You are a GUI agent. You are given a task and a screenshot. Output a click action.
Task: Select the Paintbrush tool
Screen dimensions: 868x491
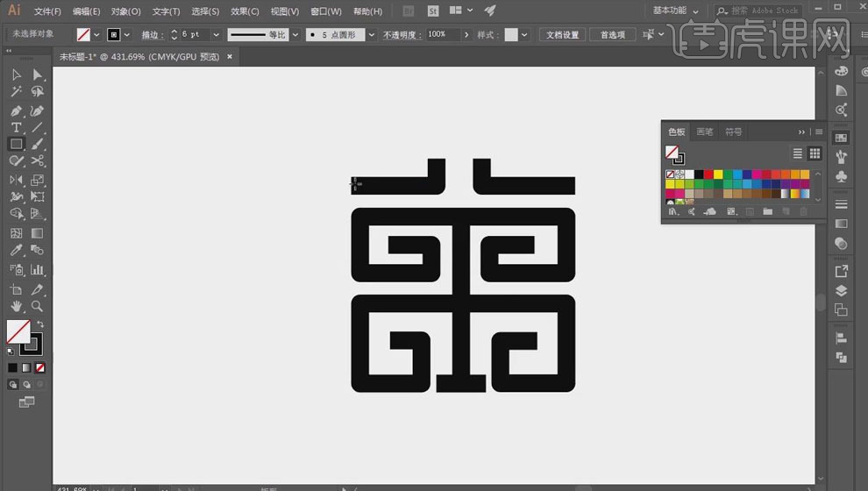(37, 144)
